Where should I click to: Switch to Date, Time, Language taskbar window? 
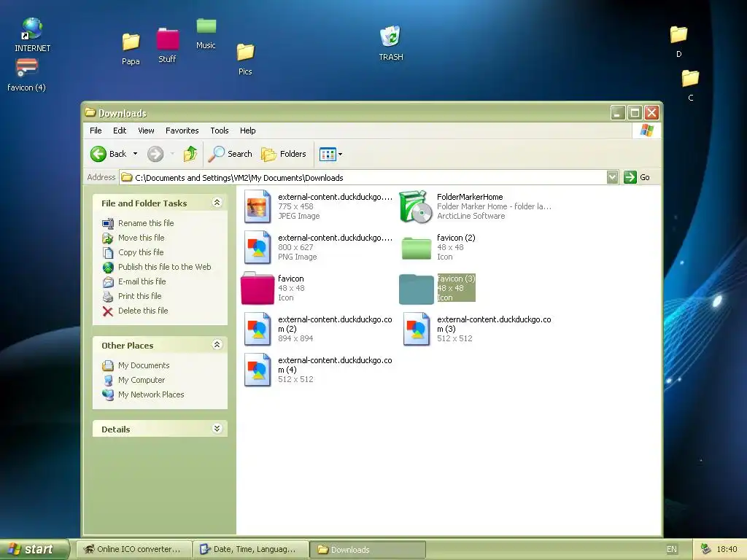(x=251, y=549)
